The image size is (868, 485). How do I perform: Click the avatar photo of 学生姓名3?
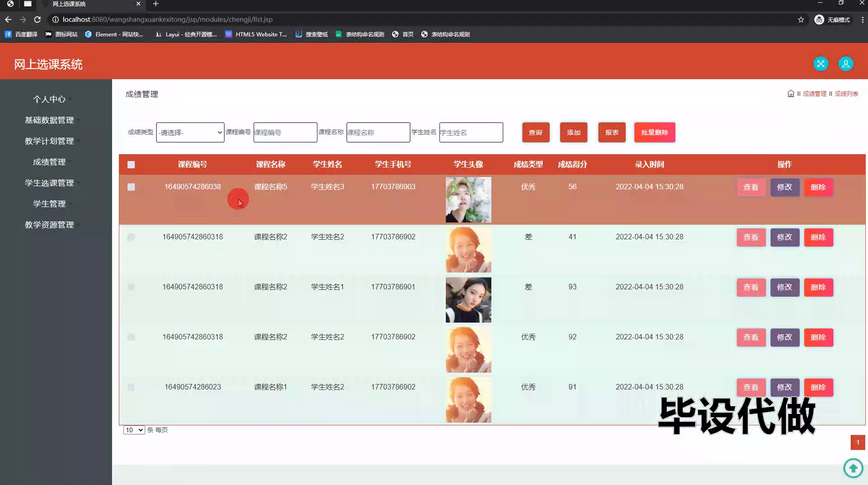[x=468, y=200]
